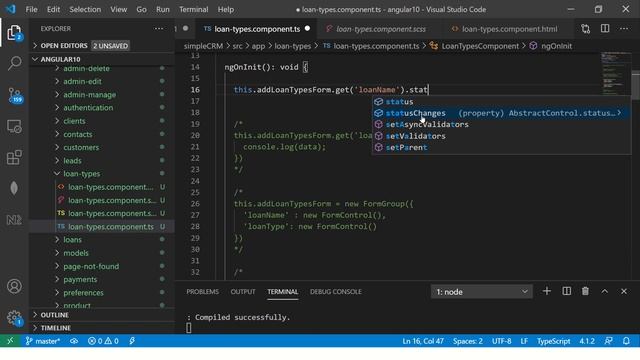Viewport: 640px width, 360px height.
Task: Click the master branch indicator
Action: pos(42,341)
